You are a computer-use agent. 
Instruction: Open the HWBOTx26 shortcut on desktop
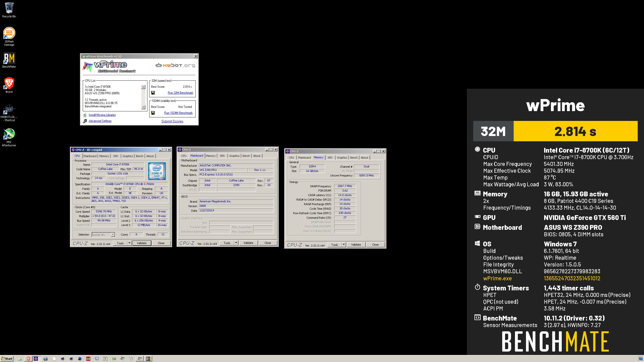click(9, 113)
